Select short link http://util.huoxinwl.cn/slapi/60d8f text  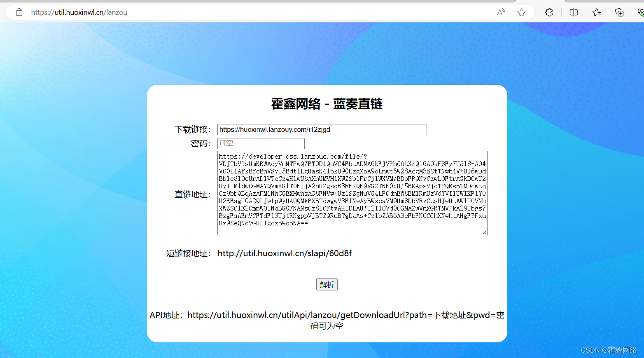(285, 253)
